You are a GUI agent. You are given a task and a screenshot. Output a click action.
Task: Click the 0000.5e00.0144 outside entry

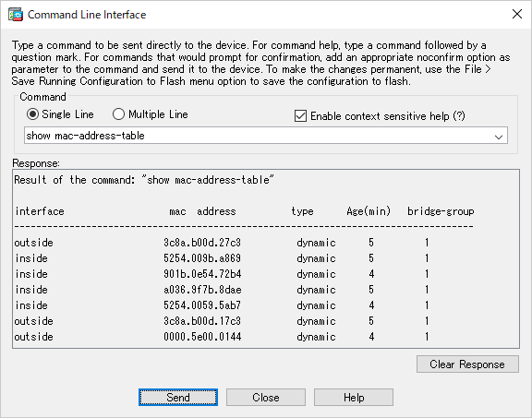202,337
